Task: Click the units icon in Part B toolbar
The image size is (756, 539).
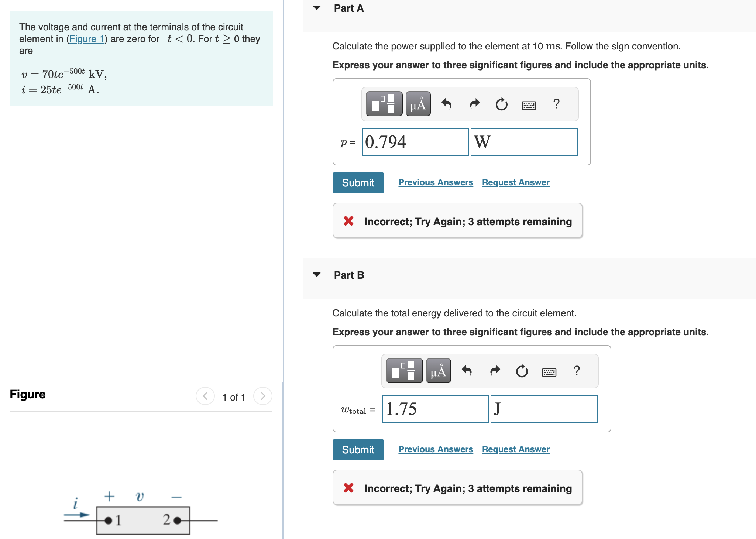Action: (x=438, y=371)
